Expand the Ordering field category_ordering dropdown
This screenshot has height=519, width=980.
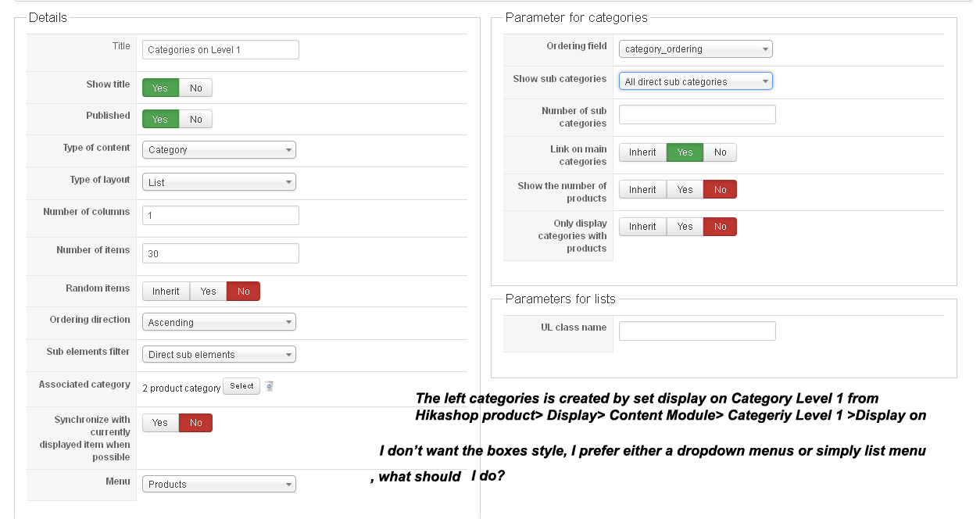click(x=696, y=48)
